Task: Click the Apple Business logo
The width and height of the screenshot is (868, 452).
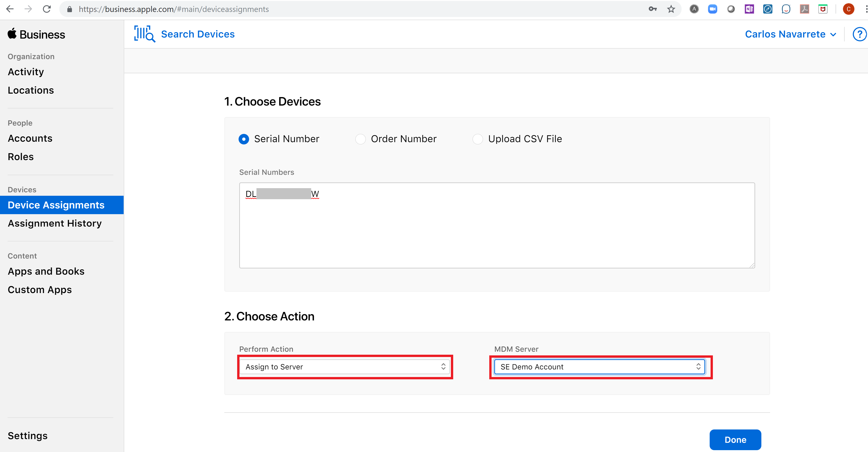Action: click(36, 34)
